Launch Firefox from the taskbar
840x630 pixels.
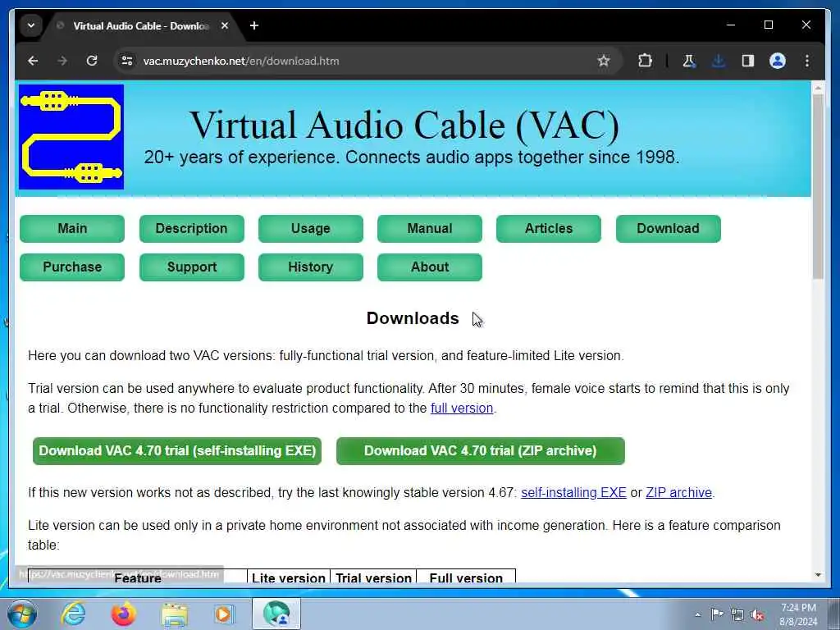[123, 614]
